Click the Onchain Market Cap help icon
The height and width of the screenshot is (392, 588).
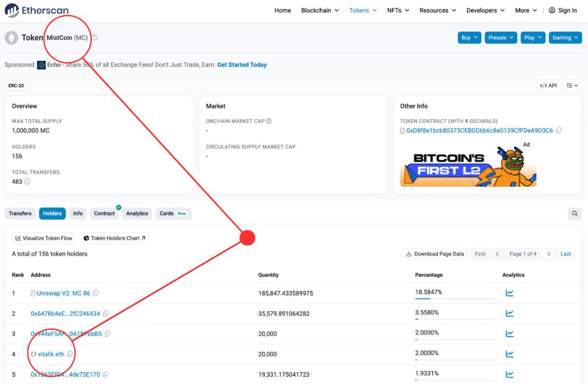tap(269, 121)
